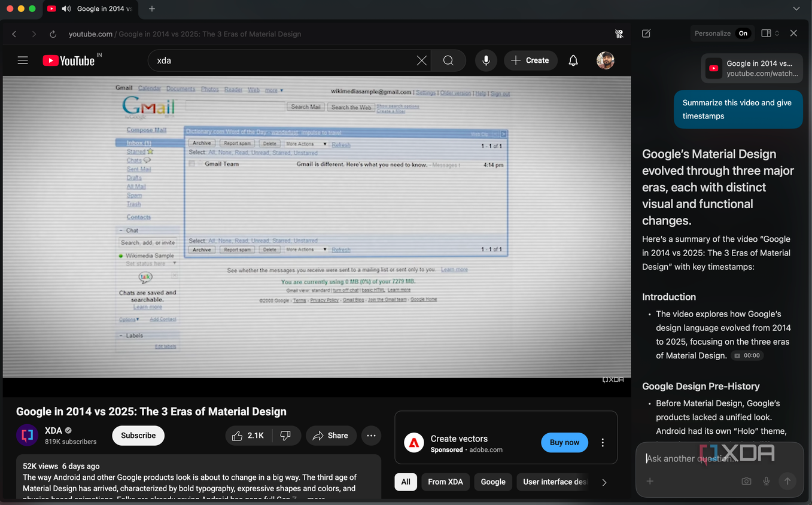The image size is (812, 505).
Task: Click the Subscribe button
Action: click(x=138, y=436)
